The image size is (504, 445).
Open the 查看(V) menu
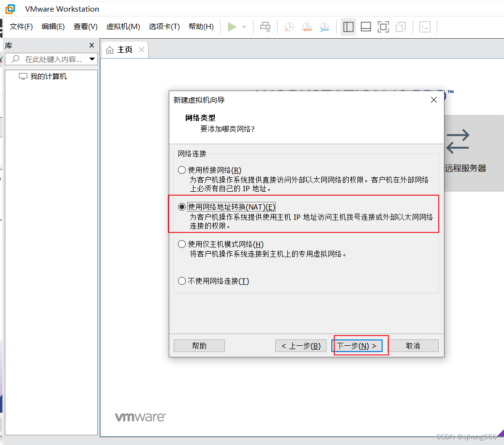point(86,26)
